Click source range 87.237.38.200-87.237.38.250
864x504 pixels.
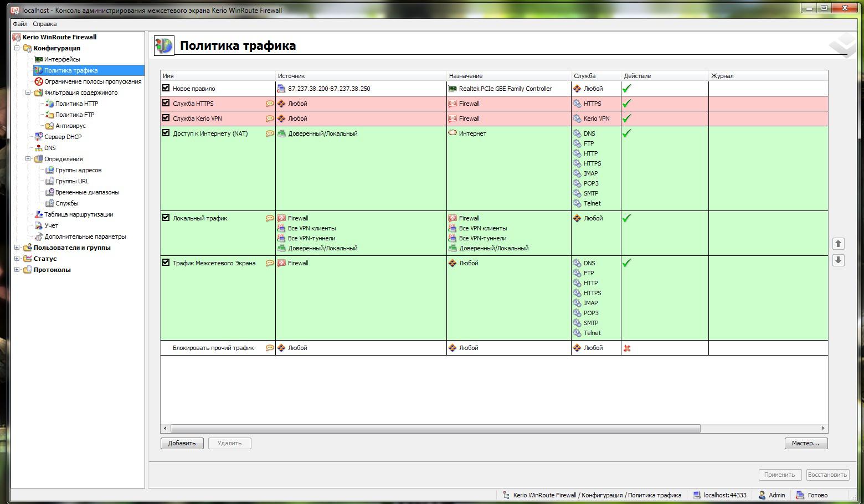(329, 89)
